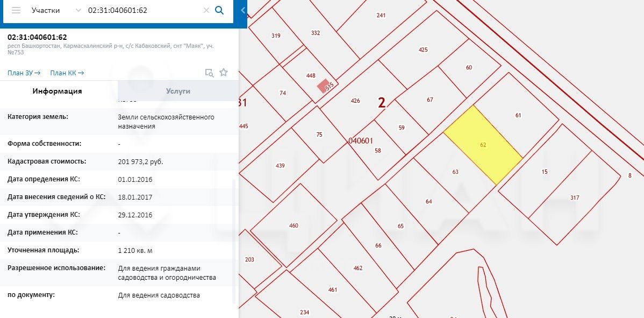
Task: Click the parcel title 02:31:040601:62
Action: click(x=37, y=37)
